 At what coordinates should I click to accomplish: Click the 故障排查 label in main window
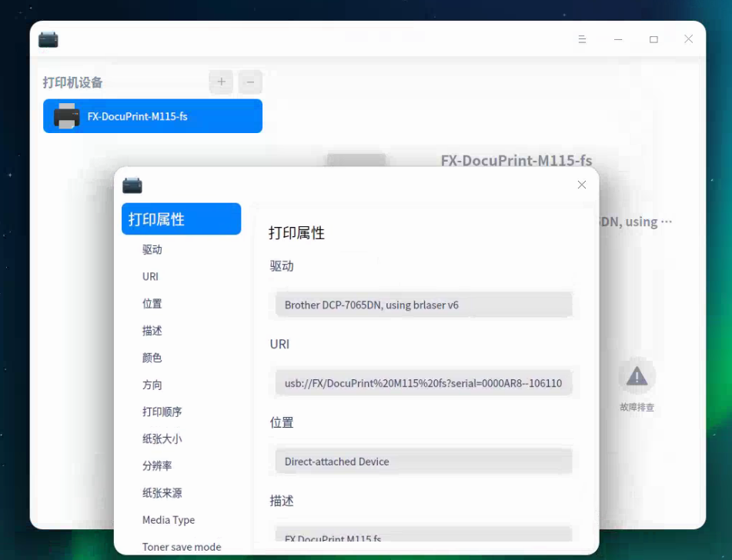(x=637, y=408)
